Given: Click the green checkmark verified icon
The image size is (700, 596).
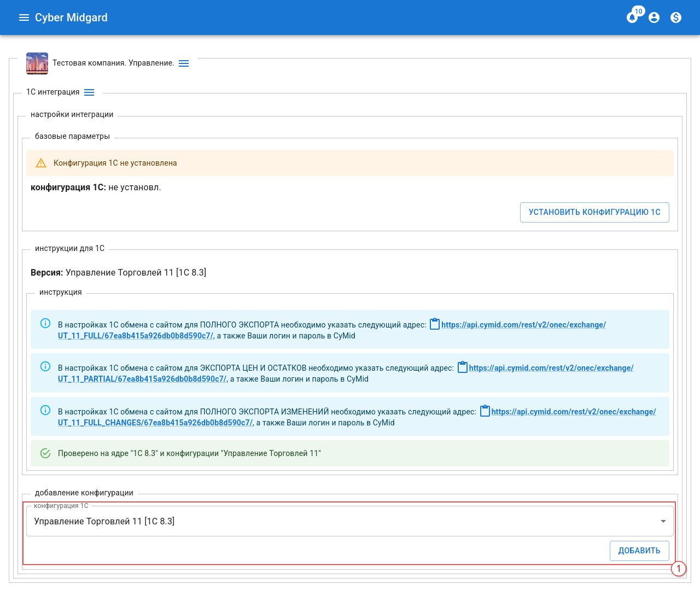Looking at the screenshot, I should (45, 453).
